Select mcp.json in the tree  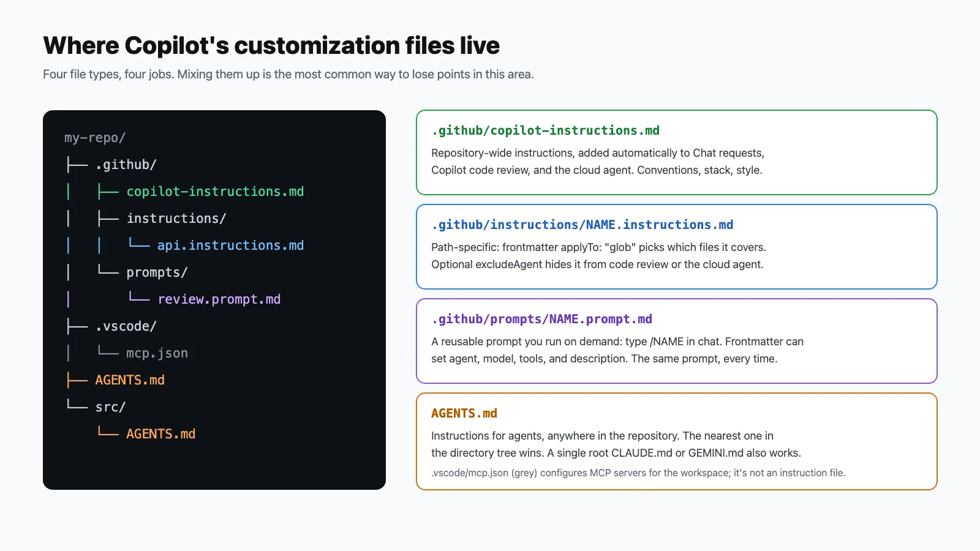tap(157, 353)
